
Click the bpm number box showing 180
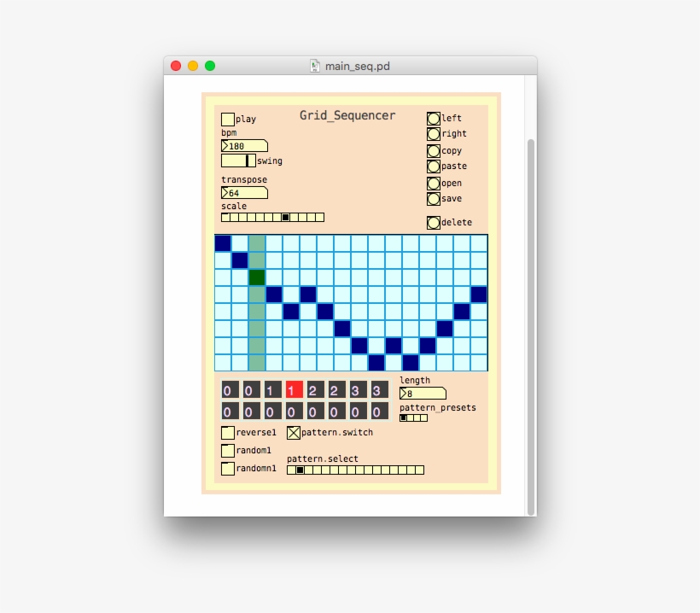[244, 146]
